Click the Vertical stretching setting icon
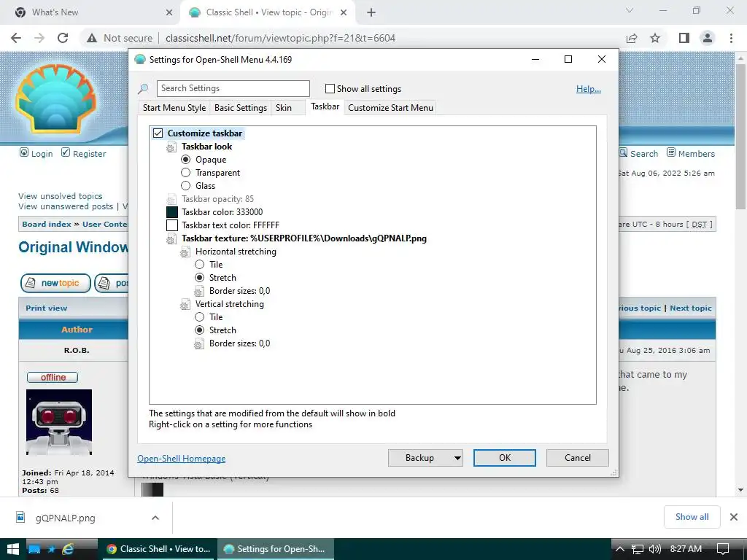 (185, 305)
